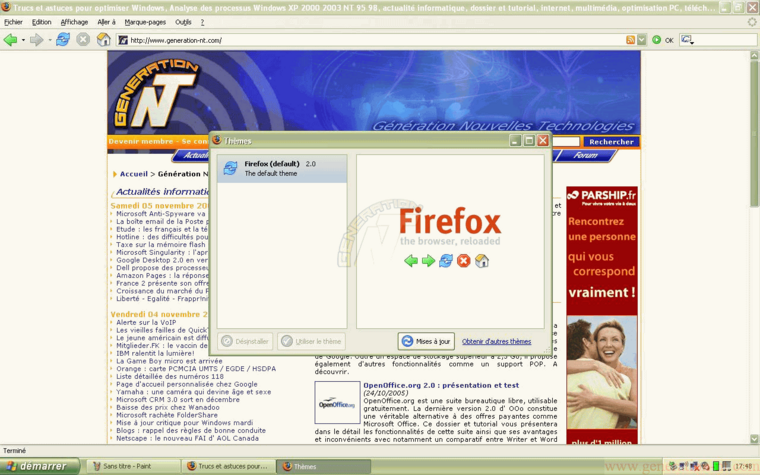Click the forward arrow in the theme preview
This screenshot has height=475, width=760.
click(x=428, y=261)
